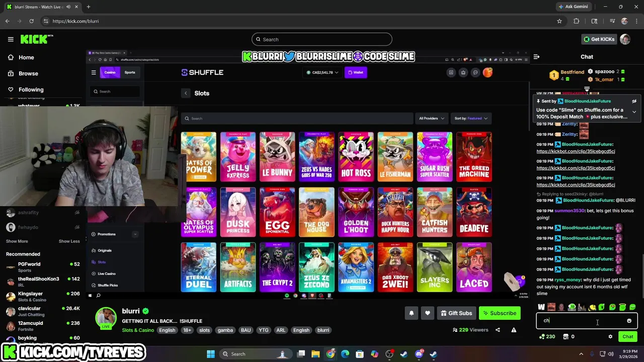
Task: Open Following in the Kick sidebar
Action: [31, 89]
